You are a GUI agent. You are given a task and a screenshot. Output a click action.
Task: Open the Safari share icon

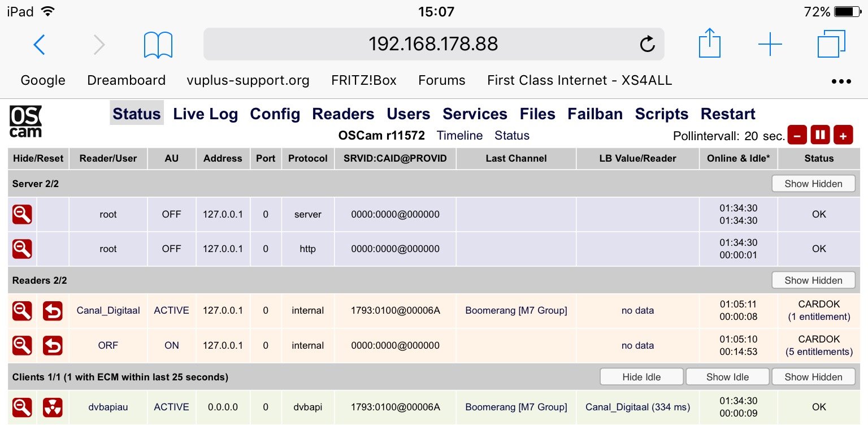[710, 44]
